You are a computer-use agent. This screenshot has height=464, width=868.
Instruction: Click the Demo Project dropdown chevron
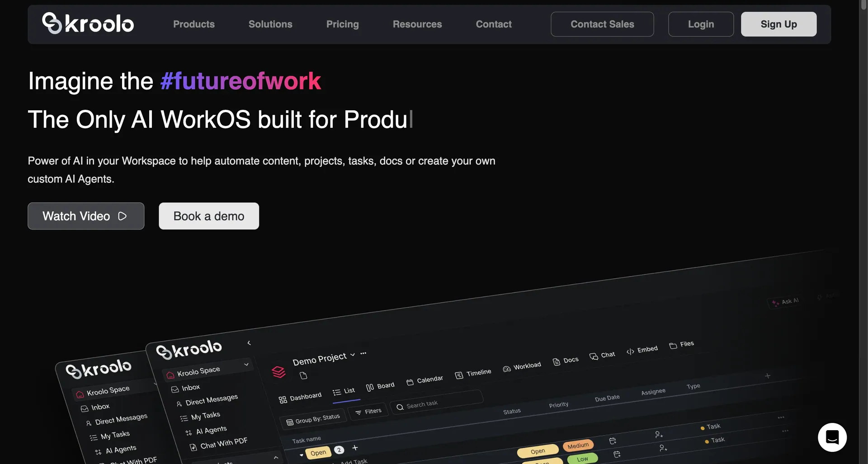coord(353,355)
